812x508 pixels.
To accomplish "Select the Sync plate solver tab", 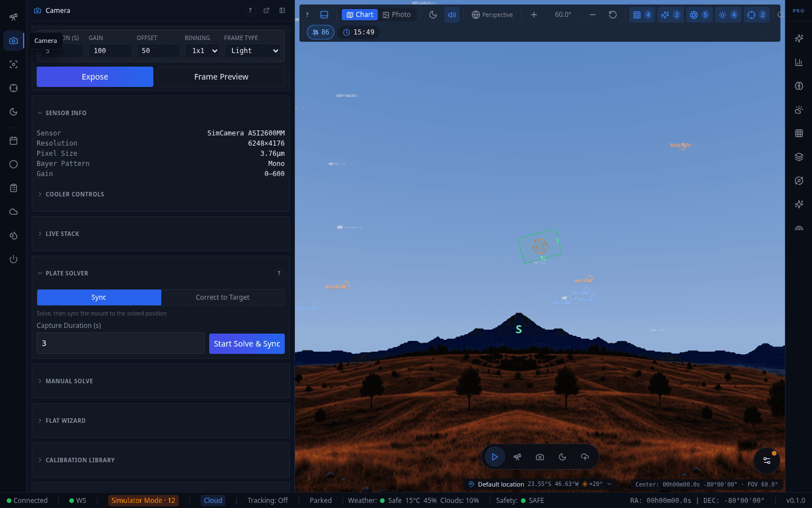I will point(99,297).
